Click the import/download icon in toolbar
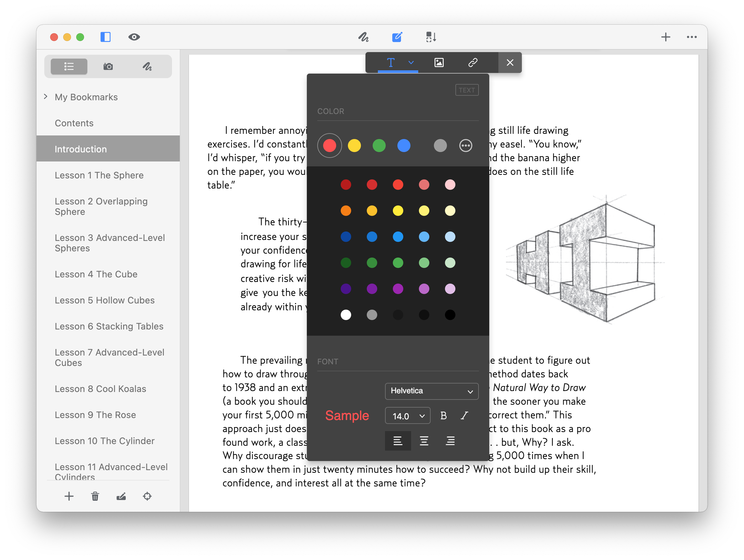This screenshot has width=744, height=560. point(432,38)
